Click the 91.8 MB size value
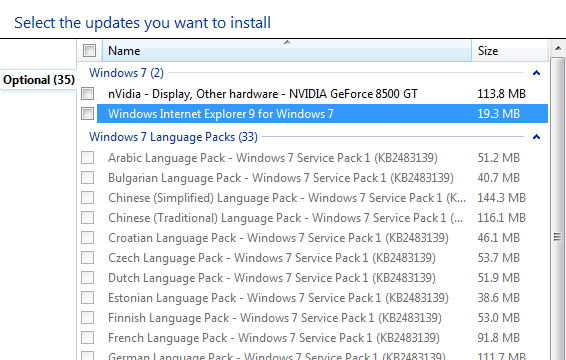 [x=498, y=338]
